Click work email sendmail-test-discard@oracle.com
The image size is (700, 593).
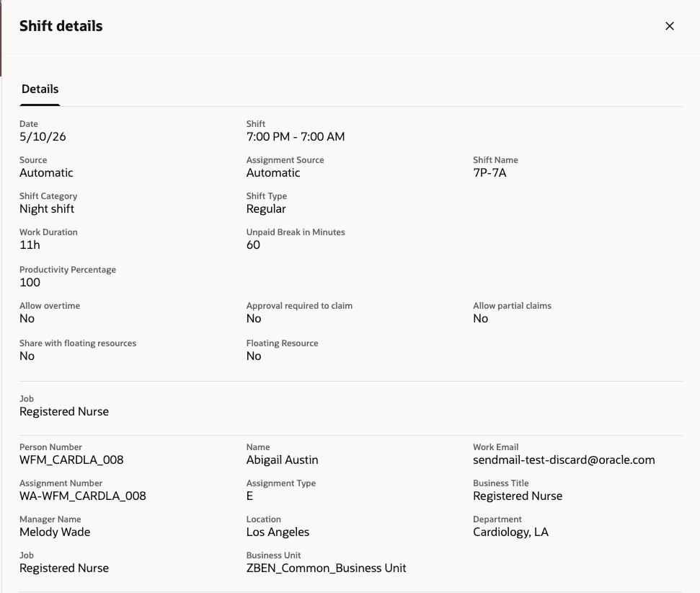pyautogui.click(x=564, y=460)
